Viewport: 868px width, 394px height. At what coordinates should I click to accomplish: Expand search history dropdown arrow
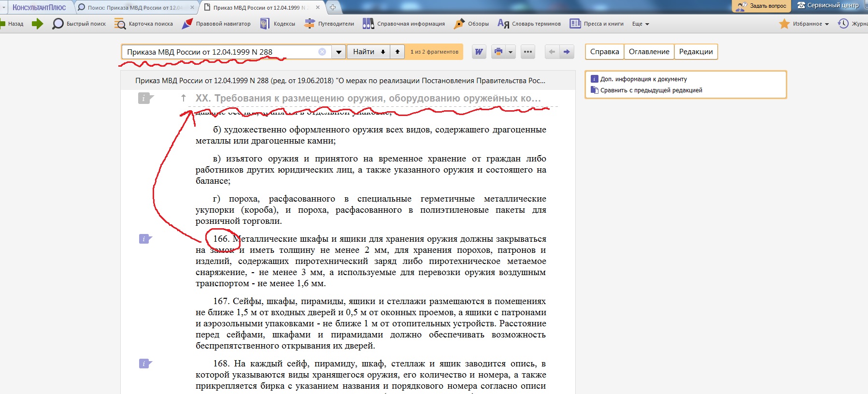[x=339, y=52]
